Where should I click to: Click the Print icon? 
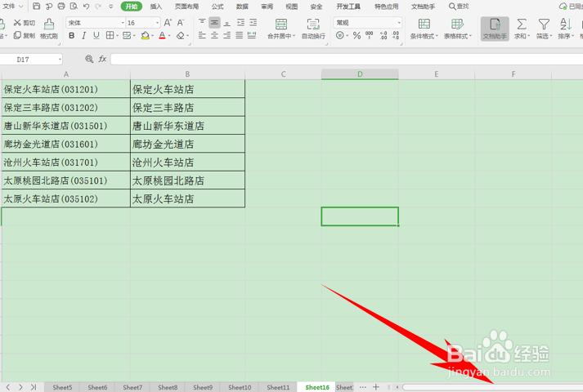coord(61,6)
